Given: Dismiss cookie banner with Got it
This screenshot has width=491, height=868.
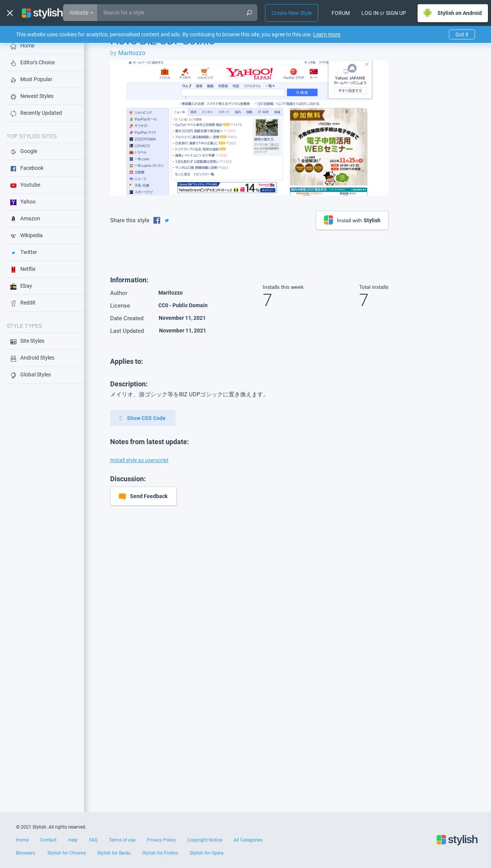Looking at the screenshot, I should coord(462,34).
